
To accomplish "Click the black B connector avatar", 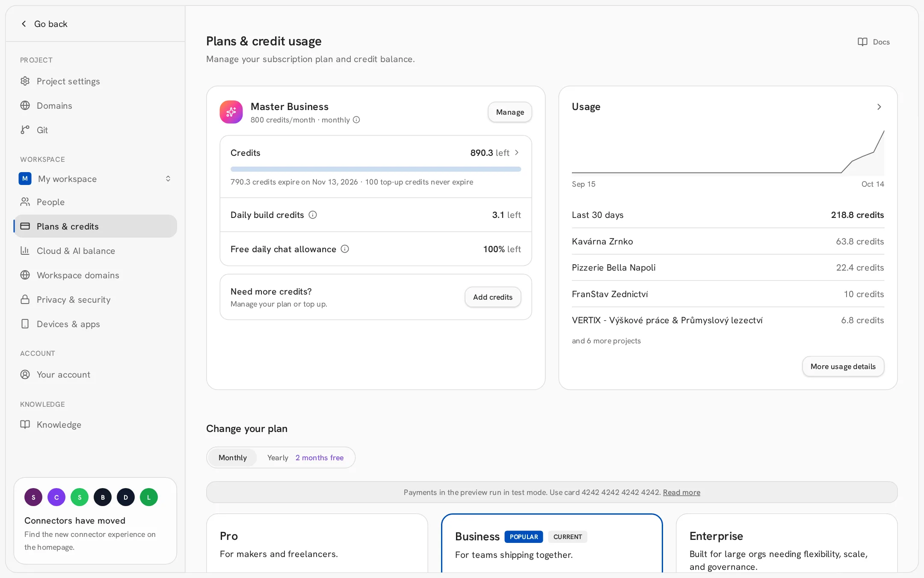I will click(x=103, y=497).
